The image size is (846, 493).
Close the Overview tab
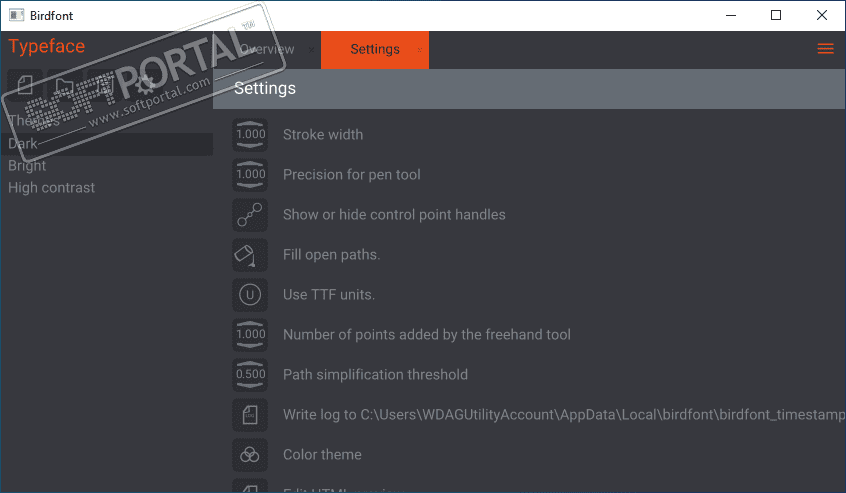pyautogui.click(x=311, y=49)
